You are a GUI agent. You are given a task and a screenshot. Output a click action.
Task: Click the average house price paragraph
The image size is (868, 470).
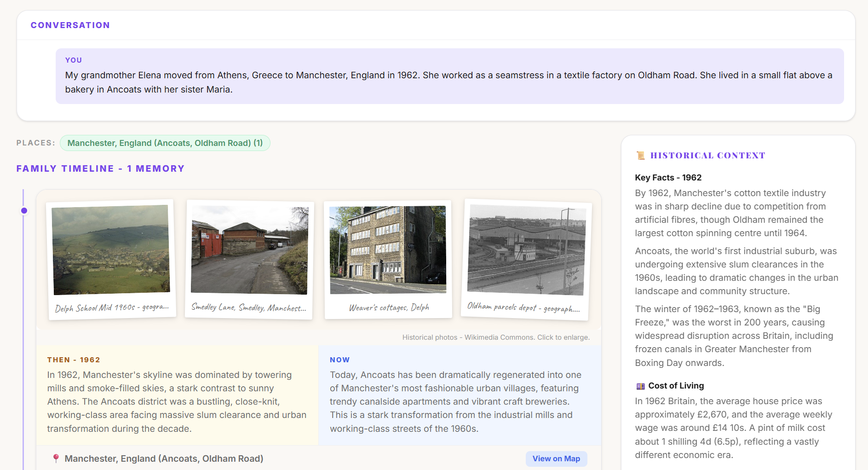[x=734, y=428]
